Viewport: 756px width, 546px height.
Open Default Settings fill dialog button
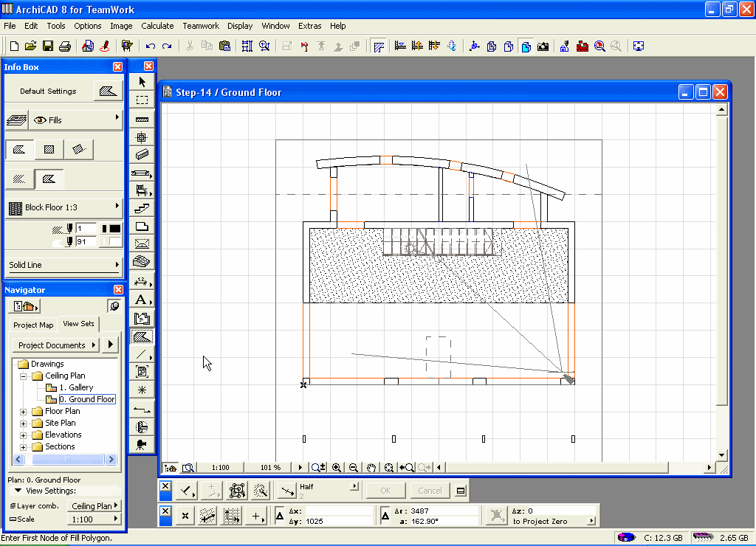pos(108,91)
